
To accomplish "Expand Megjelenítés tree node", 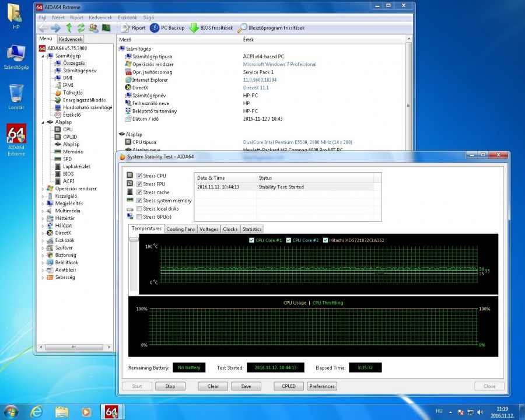I will click(43, 204).
